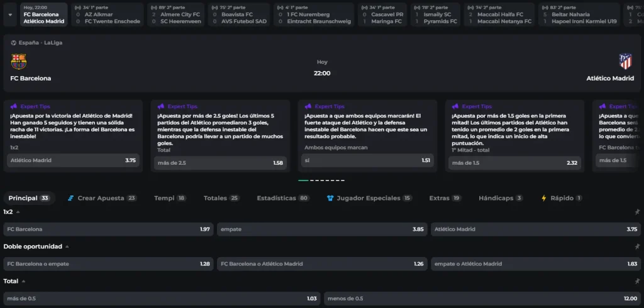Add más de 1.5 at 2.32 from Expert Tips
Viewport: 644px width, 308px height.
(514, 163)
